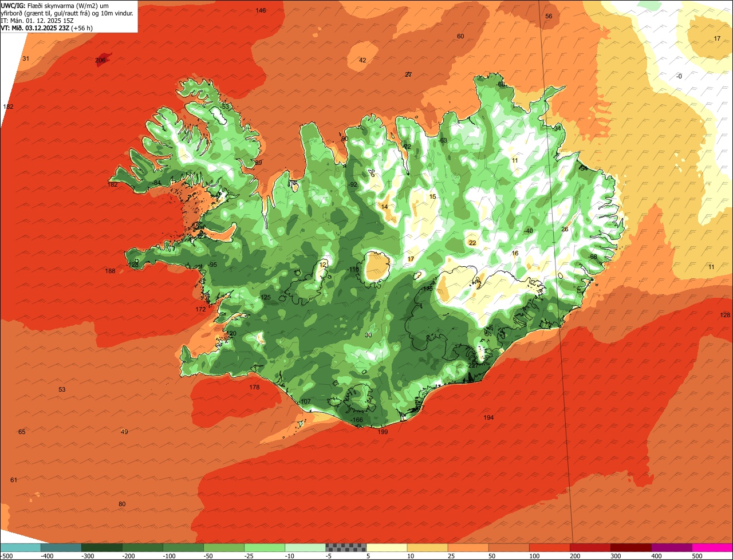Screen dimensions: 733x560
Task: Click the map value '-84' in the Westfjords
Action: (156, 183)
